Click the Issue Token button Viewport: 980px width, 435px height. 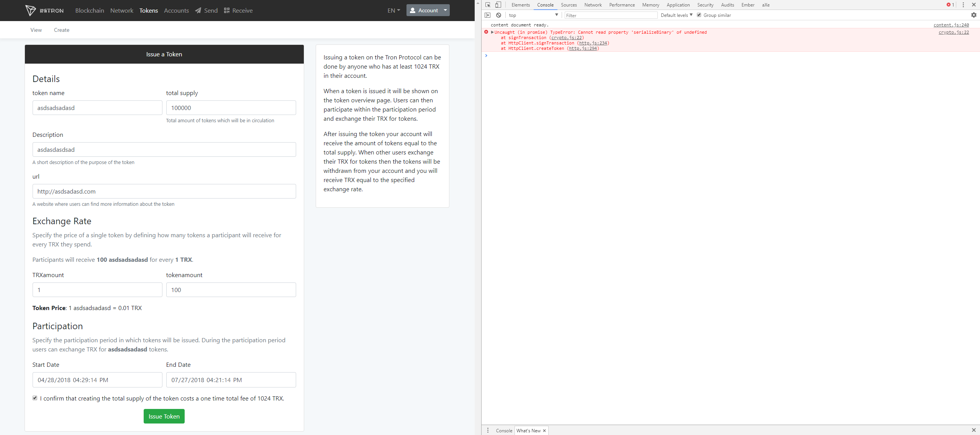pyautogui.click(x=164, y=416)
